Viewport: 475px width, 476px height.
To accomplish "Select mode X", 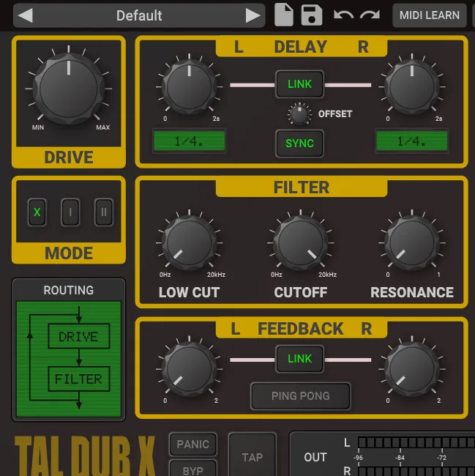I will (37, 212).
